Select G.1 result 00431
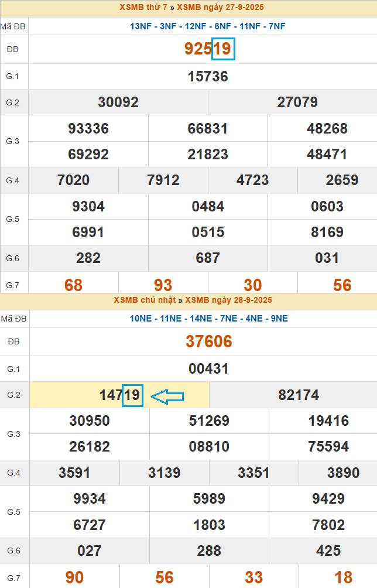This screenshot has width=377, height=588. 208,369
